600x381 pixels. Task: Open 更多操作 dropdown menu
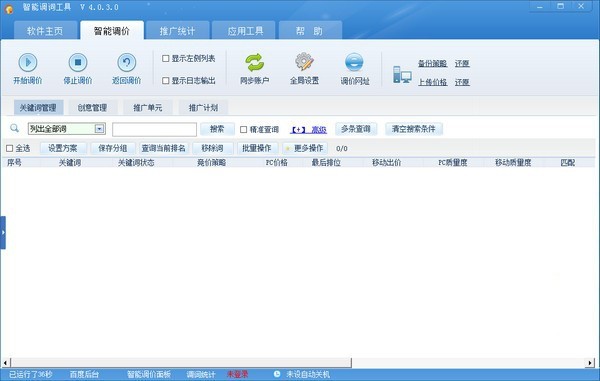305,148
